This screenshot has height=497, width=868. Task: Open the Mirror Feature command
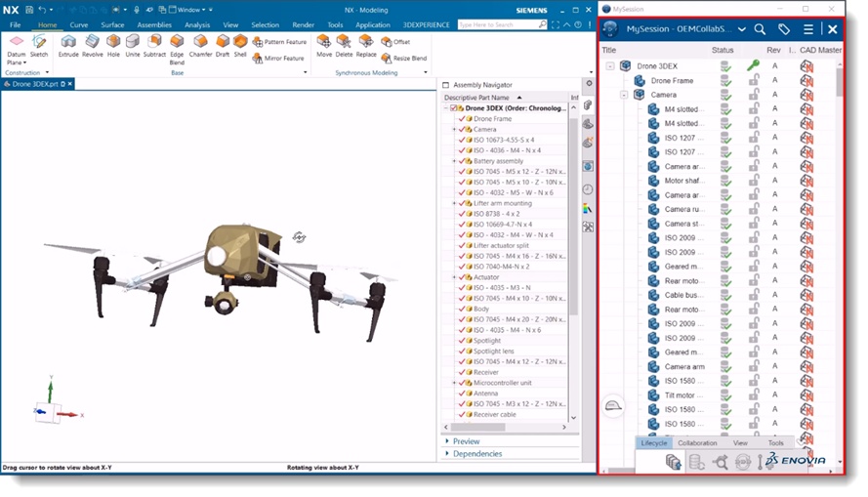coord(278,58)
